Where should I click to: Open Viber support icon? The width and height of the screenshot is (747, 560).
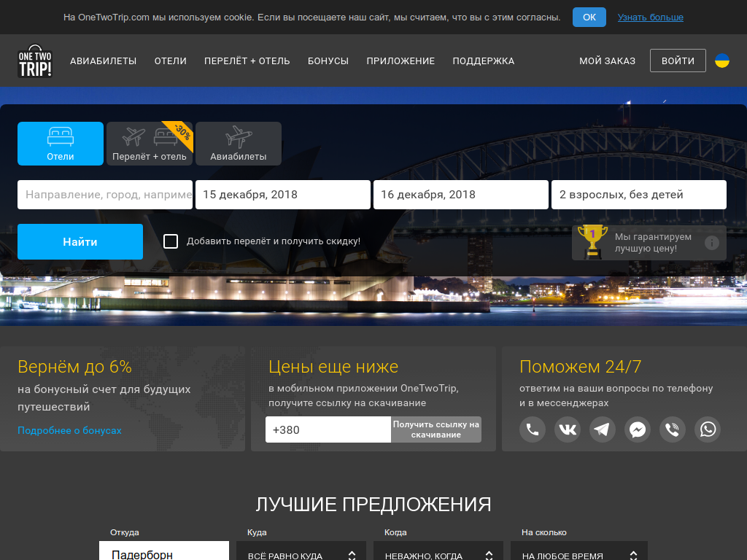[673, 429]
